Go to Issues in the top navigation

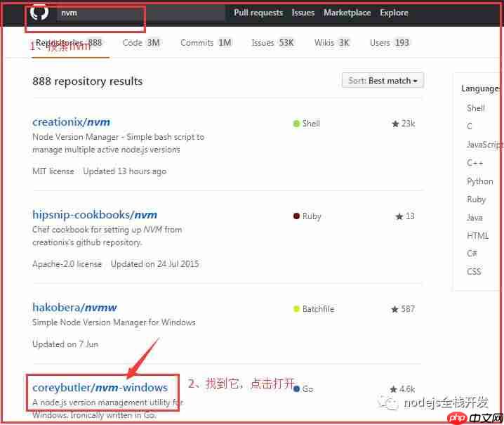(303, 13)
